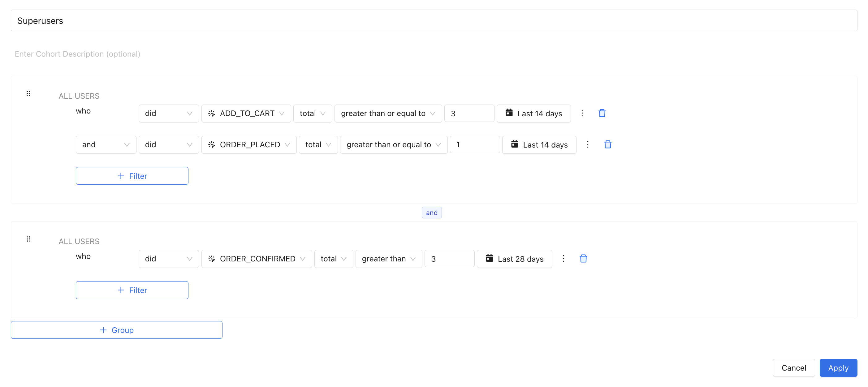Open the Last 28 days date picker
The height and width of the screenshot is (387, 868).
coord(514,259)
